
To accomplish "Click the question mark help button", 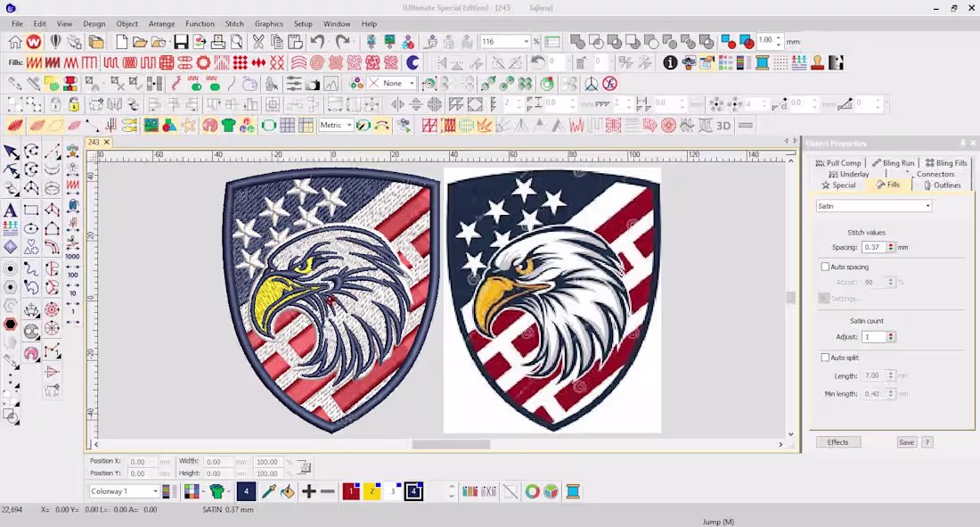I will coord(927,442).
